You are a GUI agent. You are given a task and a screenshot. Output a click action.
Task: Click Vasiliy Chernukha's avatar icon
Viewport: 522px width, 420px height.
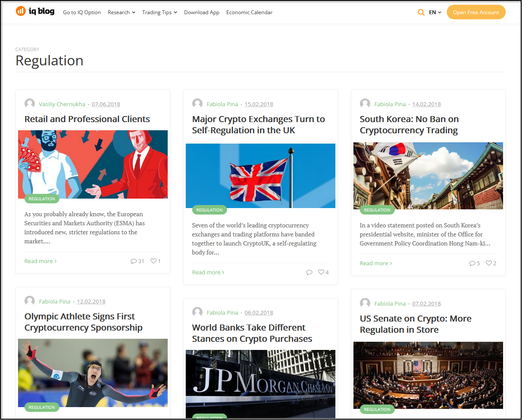click(x=30, y=104)
